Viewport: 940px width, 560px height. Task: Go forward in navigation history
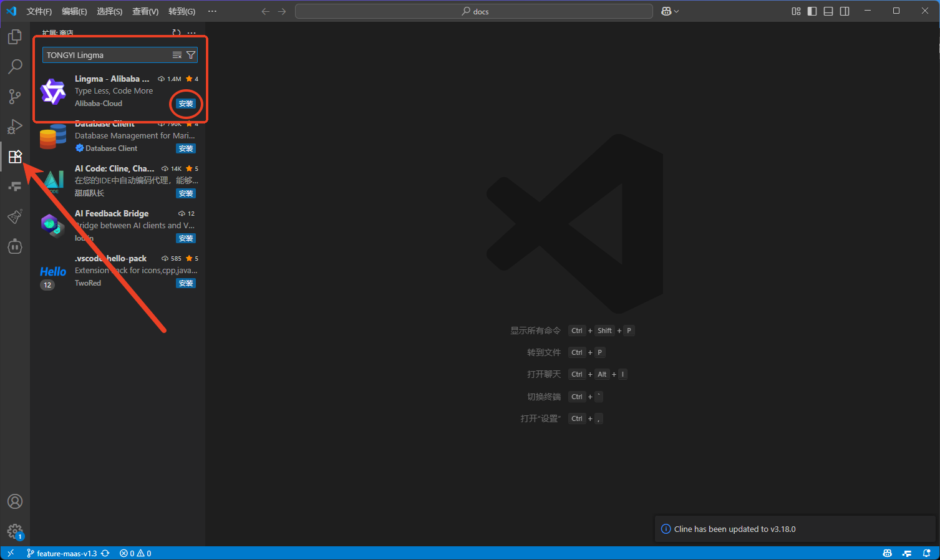[282, 11]
